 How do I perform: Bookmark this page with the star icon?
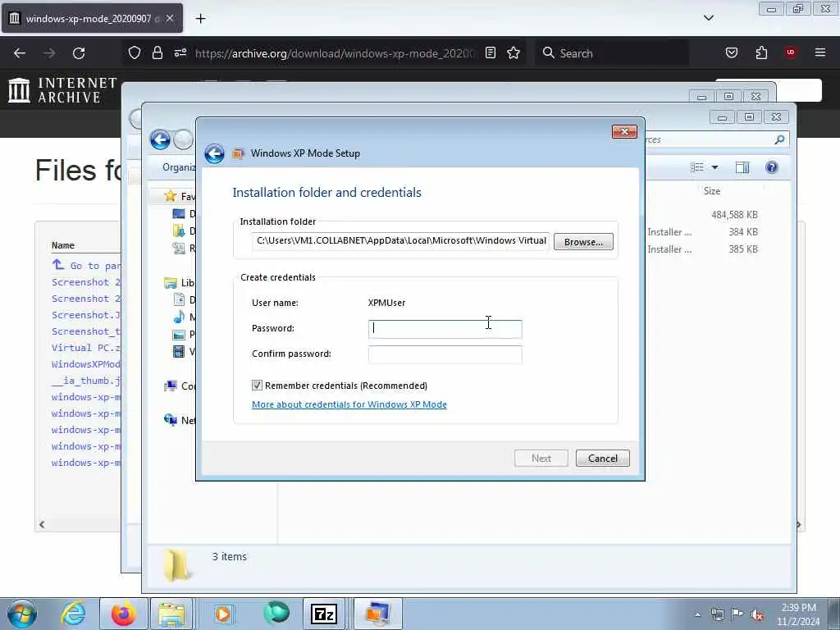coord(514,53)
